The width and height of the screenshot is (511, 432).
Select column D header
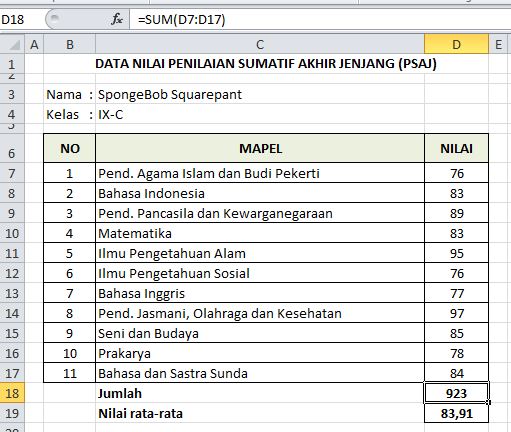click(456, 44)
